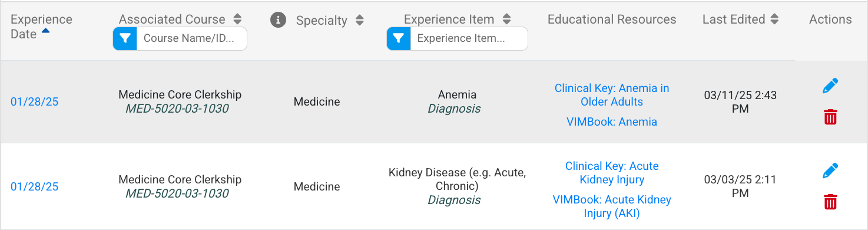Open Clinical Key: Anemia in Older Adults
868x230 pixels.
(x=612, y=95)
